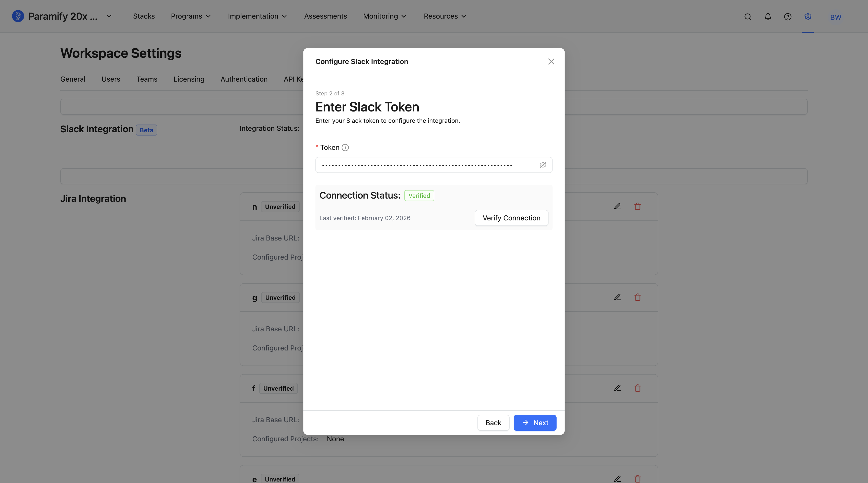Expand the Programs menu

point(191,16)
